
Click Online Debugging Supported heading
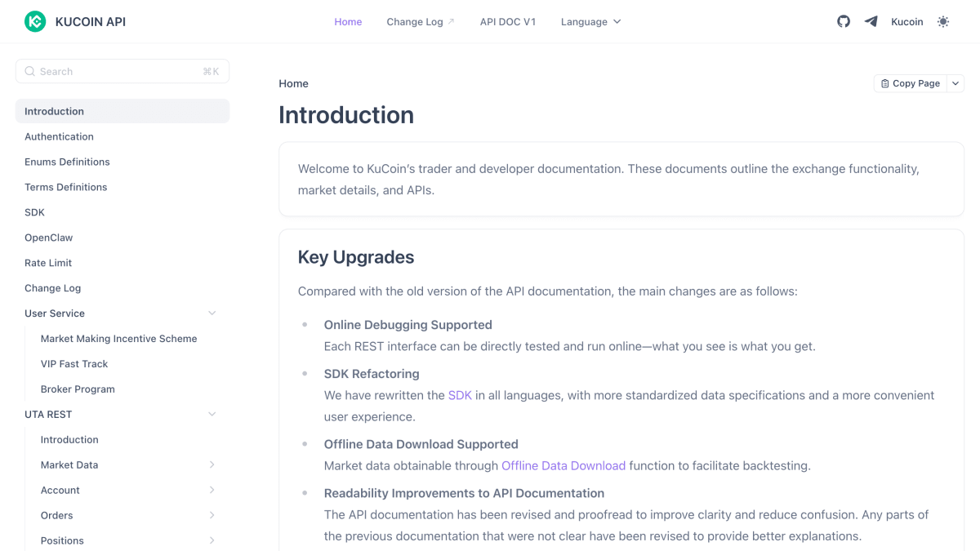click(x=408, y=325)
